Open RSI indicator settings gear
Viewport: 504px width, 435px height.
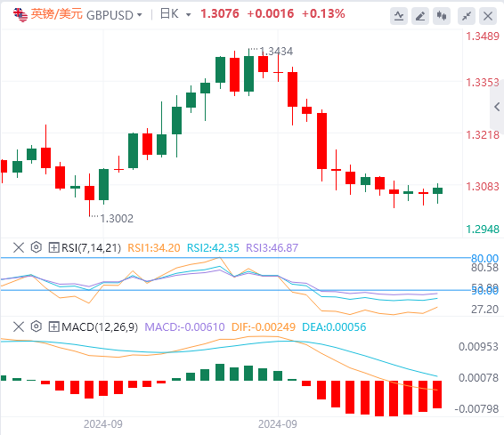tap(37, 247)
